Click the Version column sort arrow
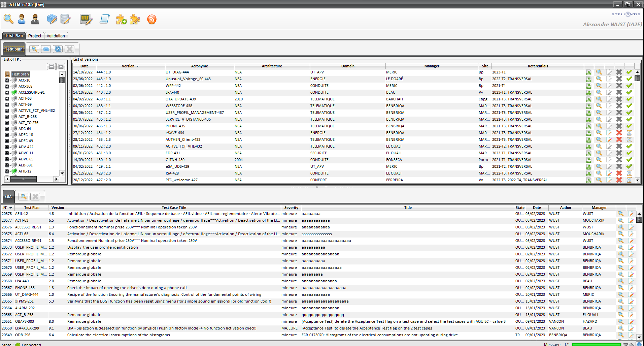This screenshot has width=644, height=346. (x=138, y=66)
